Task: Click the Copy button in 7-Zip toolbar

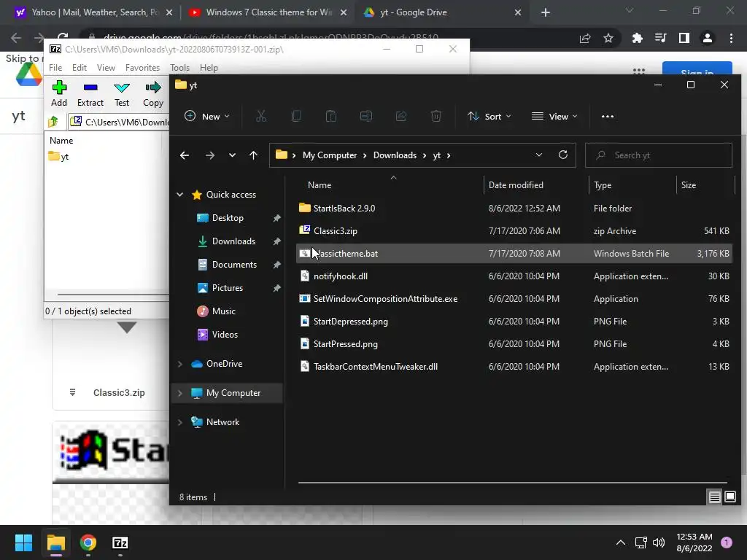Action: click(153, 93)
